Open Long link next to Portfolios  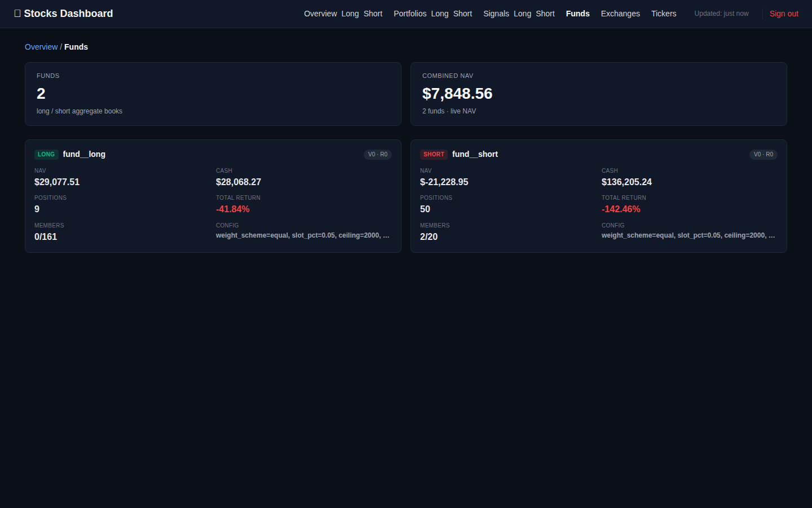point(440,14)
